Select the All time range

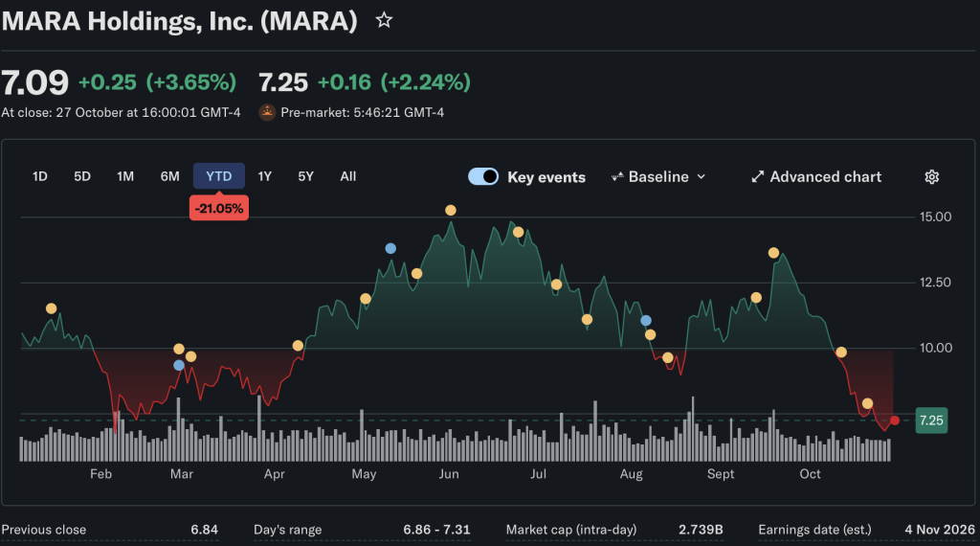coord(348,176)
